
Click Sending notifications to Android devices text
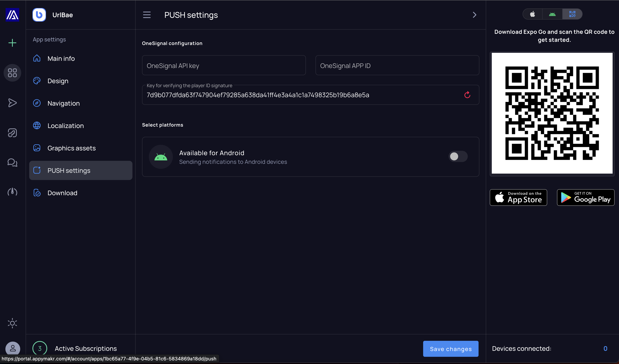(x=233, y=162)
